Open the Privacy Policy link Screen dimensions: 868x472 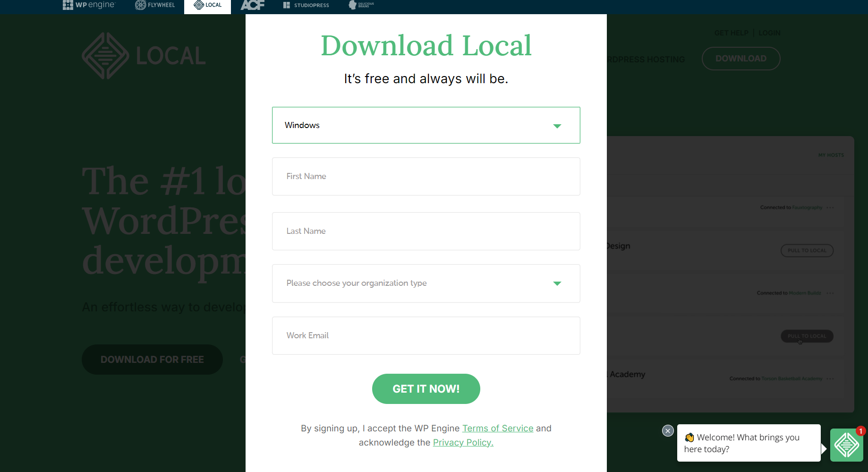pyautogui.click(x=463, y=442)
